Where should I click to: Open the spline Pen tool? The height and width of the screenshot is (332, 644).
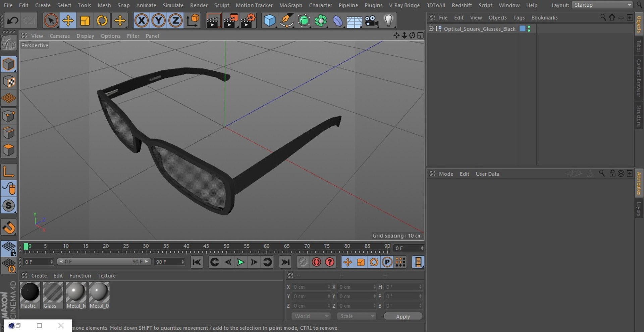287,21
